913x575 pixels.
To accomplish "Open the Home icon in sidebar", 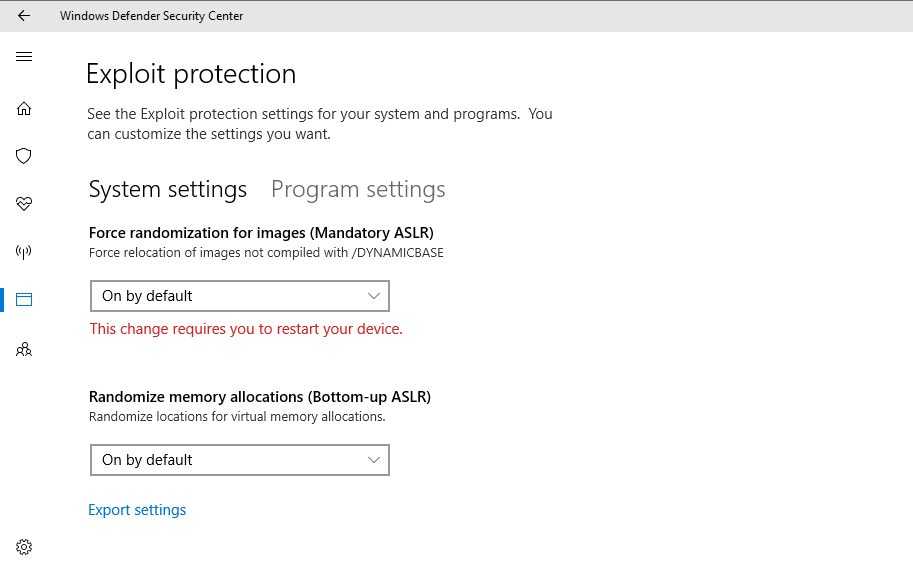I will tap(24, 109).
